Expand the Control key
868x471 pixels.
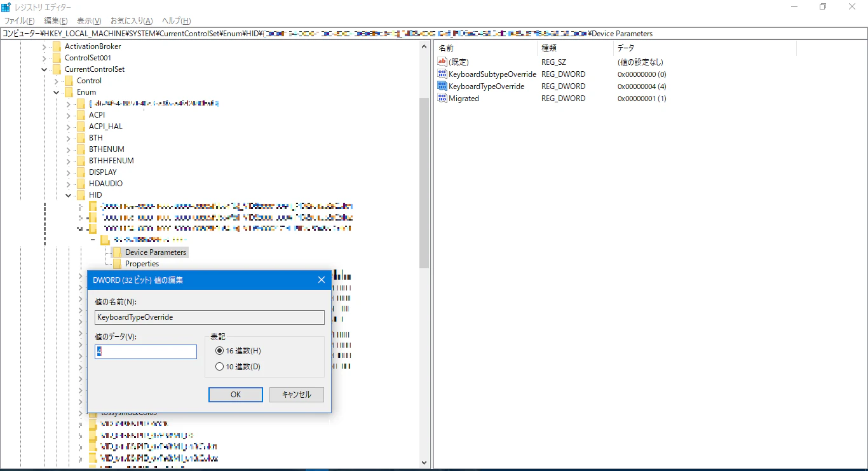pos(56,81)
